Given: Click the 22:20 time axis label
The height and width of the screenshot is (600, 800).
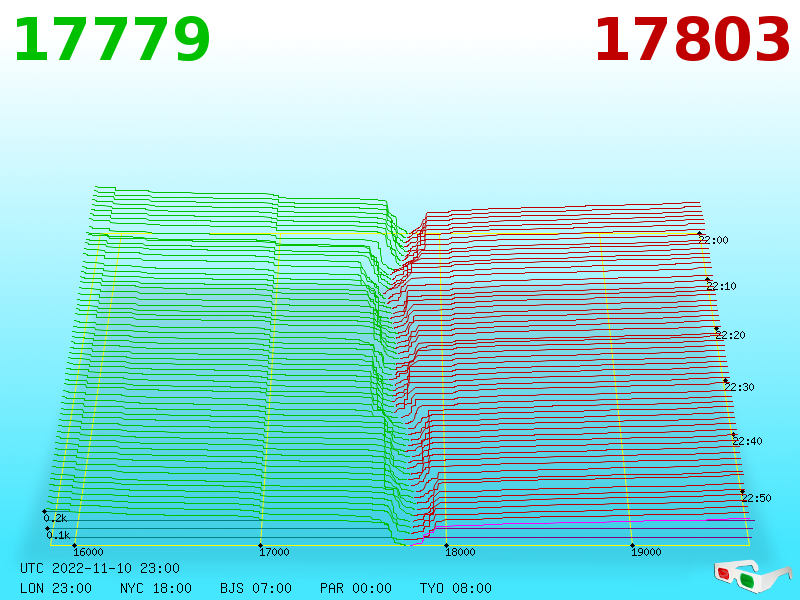Looking at the screenshot, I should [x=730, y=335].
